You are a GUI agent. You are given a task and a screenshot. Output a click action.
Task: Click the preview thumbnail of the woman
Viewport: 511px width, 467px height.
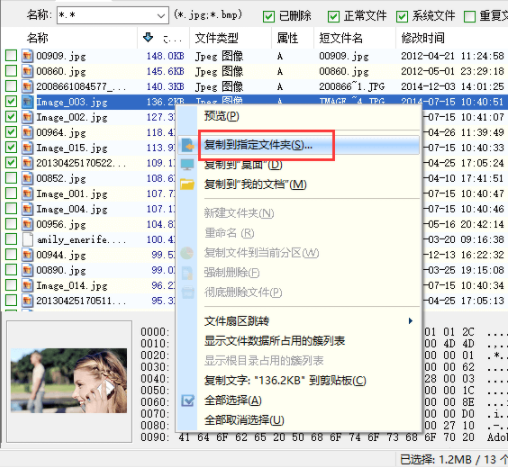point(69,380)
